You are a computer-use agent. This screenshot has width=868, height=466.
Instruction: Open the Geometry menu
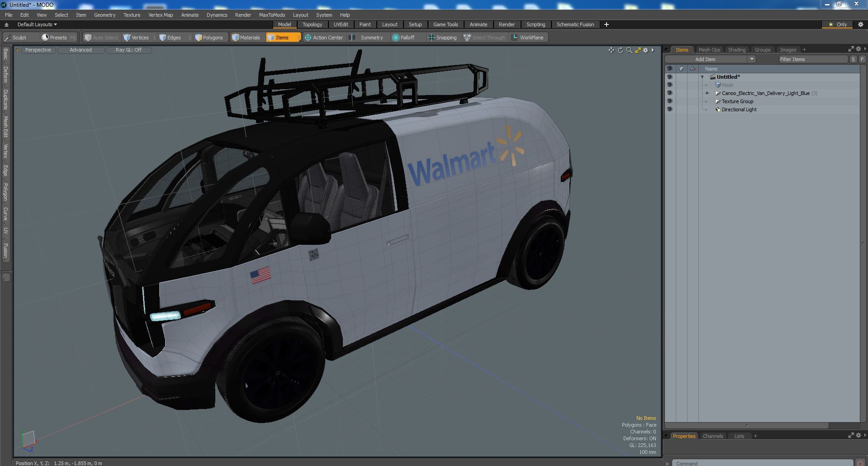click(104, 15)
